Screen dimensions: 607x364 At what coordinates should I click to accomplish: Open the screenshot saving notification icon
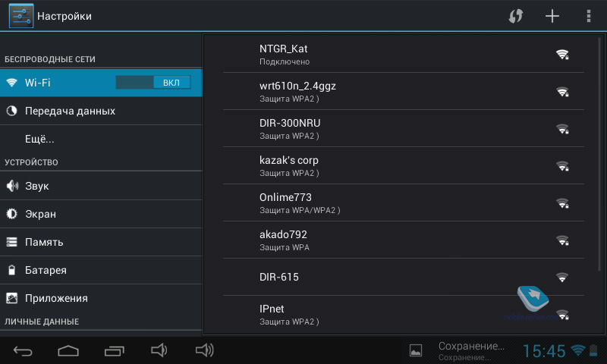point(416,350)
